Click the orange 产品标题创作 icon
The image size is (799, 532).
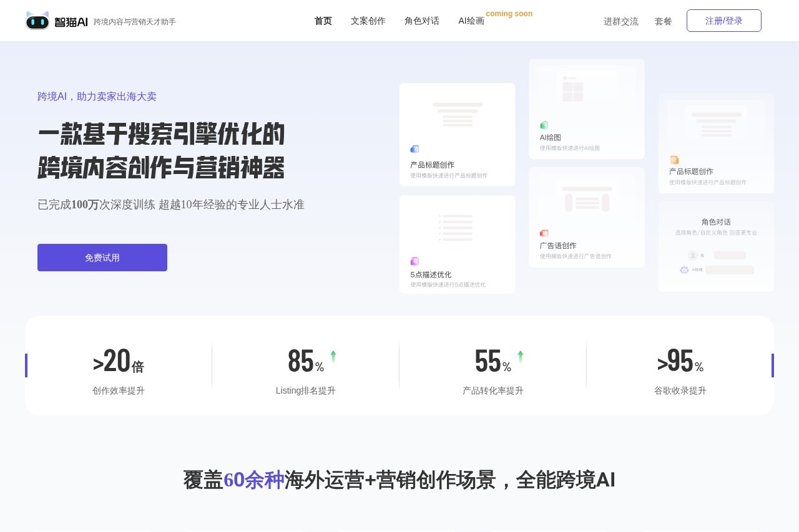(674, 160)
